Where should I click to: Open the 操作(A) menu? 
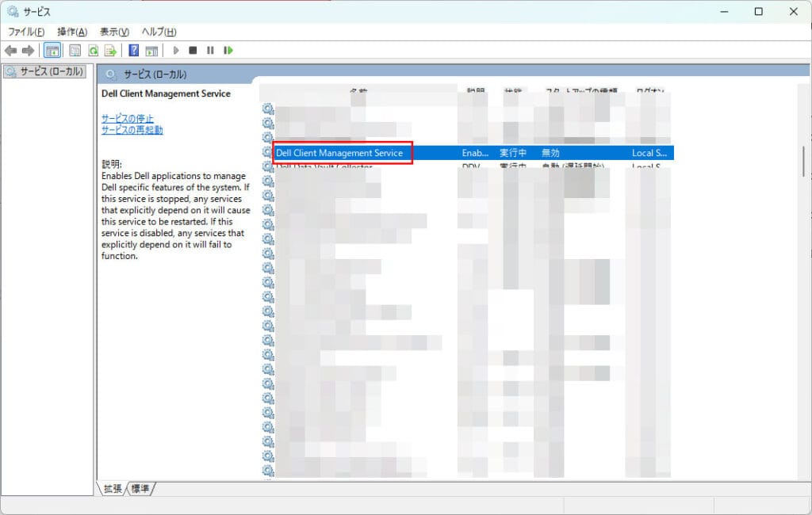(71, 32)
